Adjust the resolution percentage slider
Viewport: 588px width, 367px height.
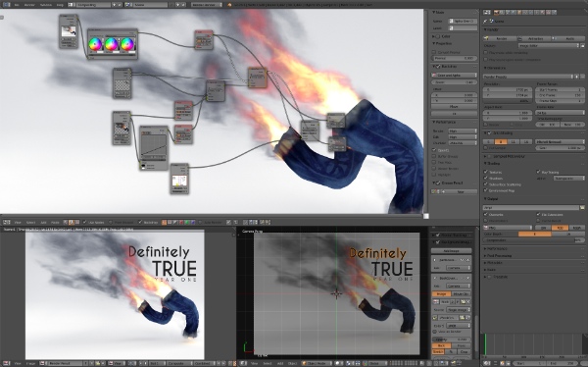[508, 101]
